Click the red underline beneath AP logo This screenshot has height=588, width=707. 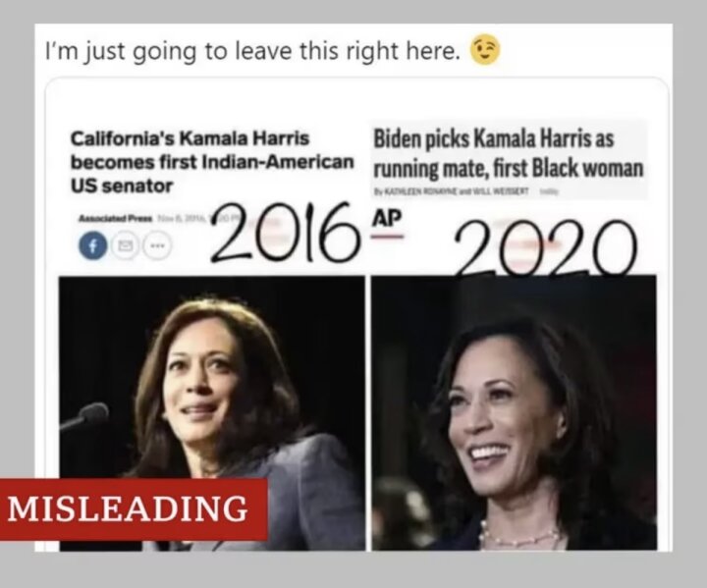[x=388, y=237]
